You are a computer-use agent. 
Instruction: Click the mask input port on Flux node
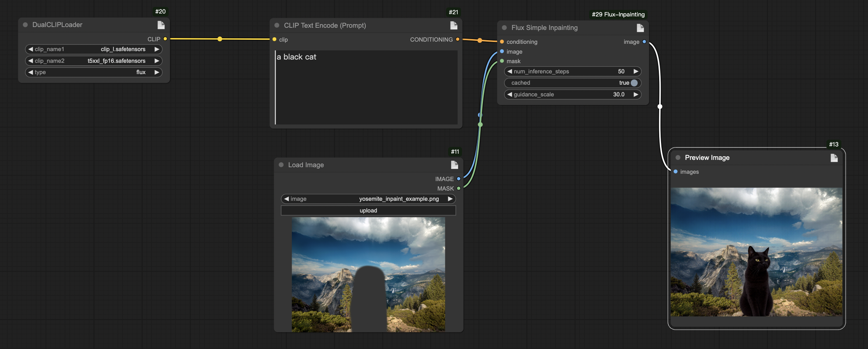[x=502, y=61]
